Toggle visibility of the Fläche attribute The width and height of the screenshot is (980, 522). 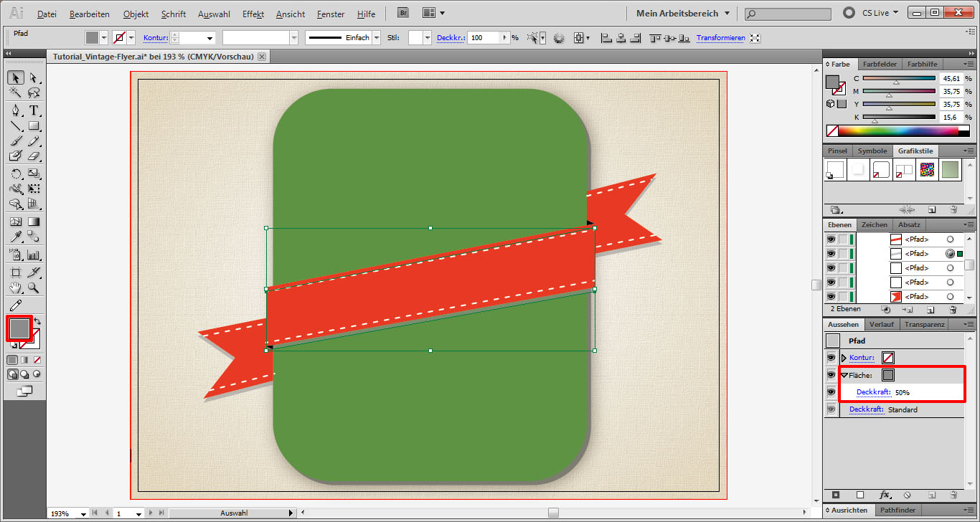coord(831,375)
